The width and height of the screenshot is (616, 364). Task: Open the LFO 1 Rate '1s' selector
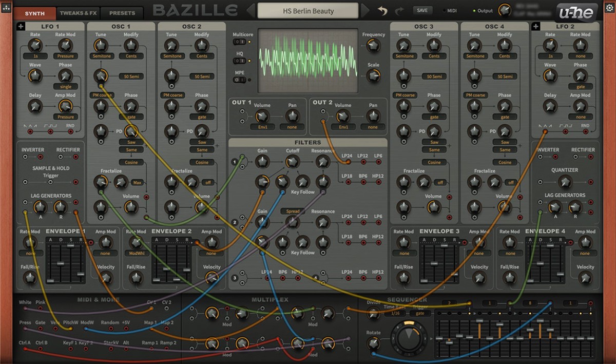(x=35, y=56)
